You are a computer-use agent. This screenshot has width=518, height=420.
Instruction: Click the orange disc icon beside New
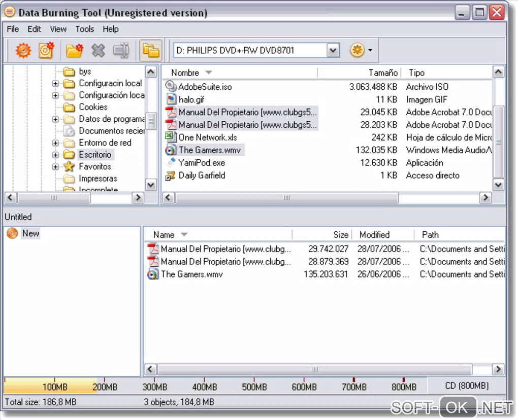[x=13, y=233]
